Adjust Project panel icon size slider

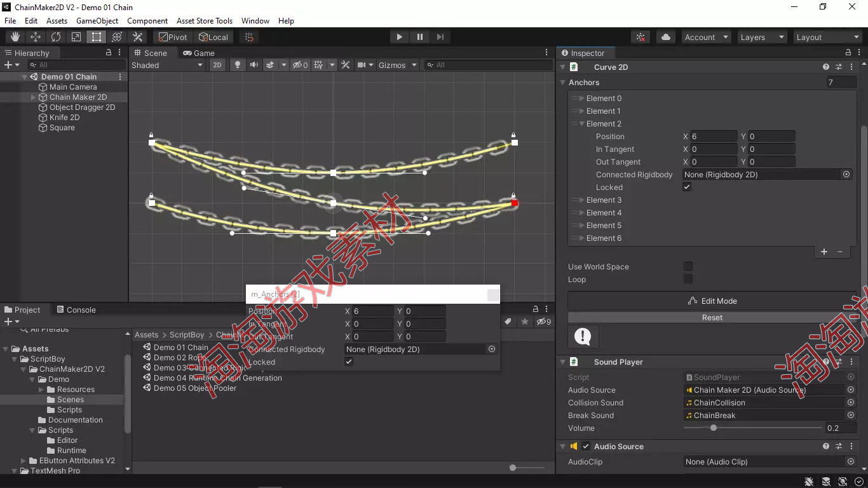coord(527,468)
